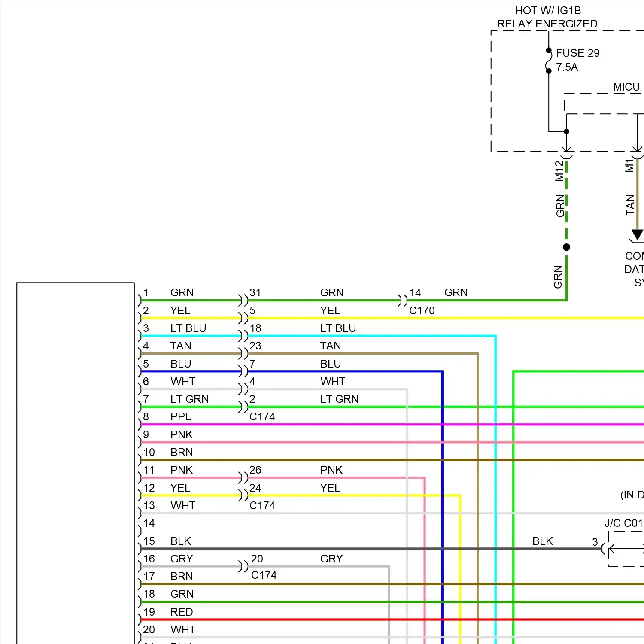The width and height of the screenshot is (644, 644).
Task: Click the TAN label at pin 4
Action: click(181, 346)
